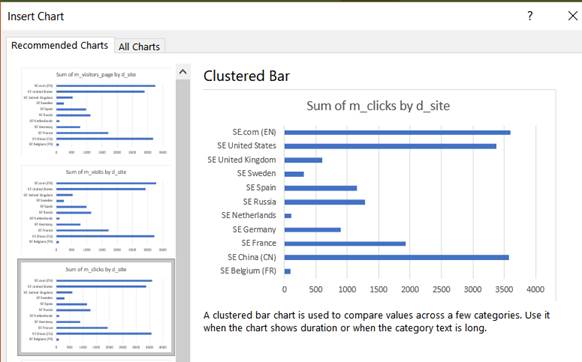Click the SE China (CN) bar
582x362 pixels.
point(396,257)
